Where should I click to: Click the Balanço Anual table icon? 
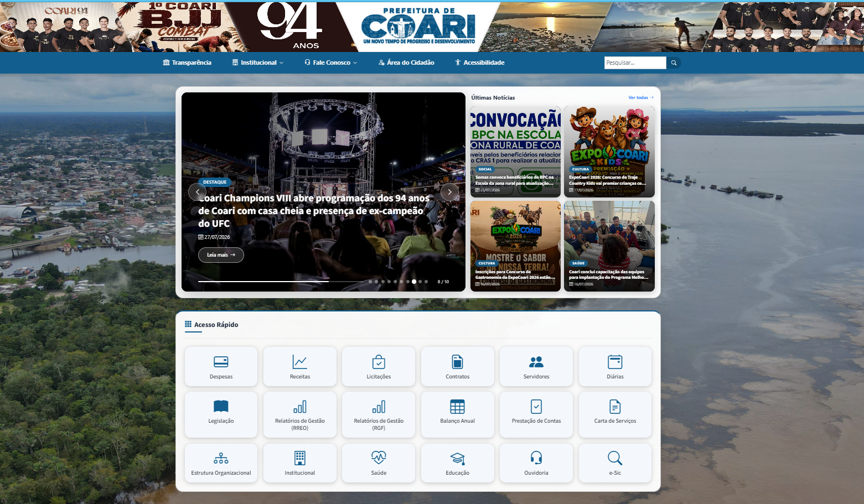(457, 407)
